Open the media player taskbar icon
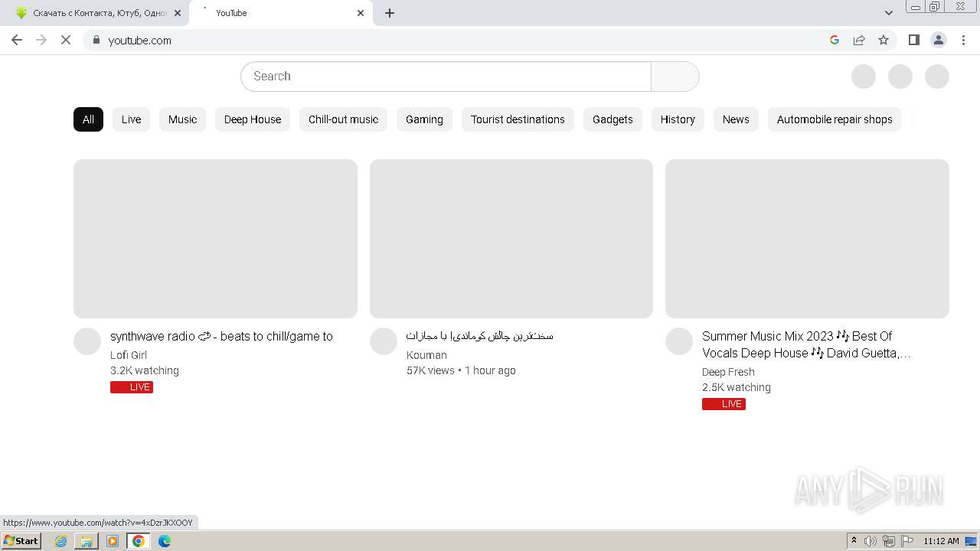Image resolution: width=980 pixels, height=551 pixels. coord(113,541)
